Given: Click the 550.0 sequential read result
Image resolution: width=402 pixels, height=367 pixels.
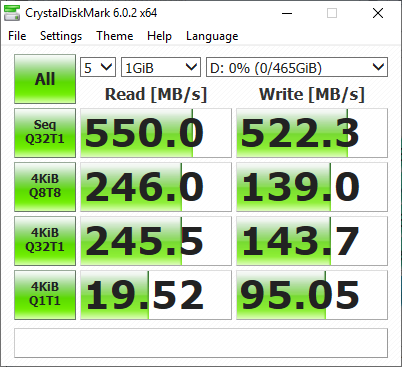Looking at the screenshot, I should [156, 133].
